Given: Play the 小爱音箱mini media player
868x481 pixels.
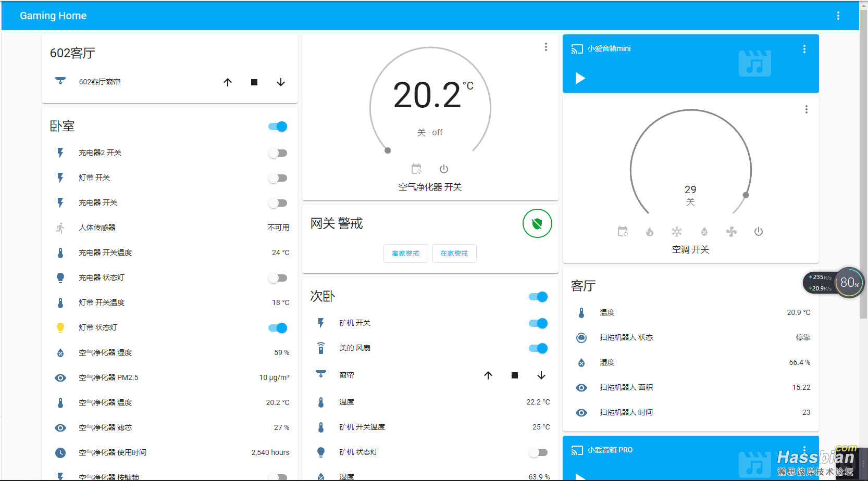Looking at the screenshot, I should click(x=580, y=78).
